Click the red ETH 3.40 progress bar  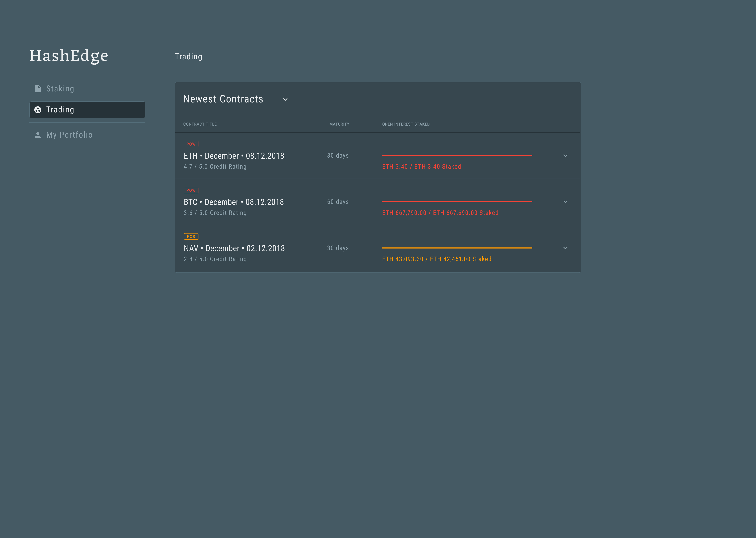click(457, 155)
